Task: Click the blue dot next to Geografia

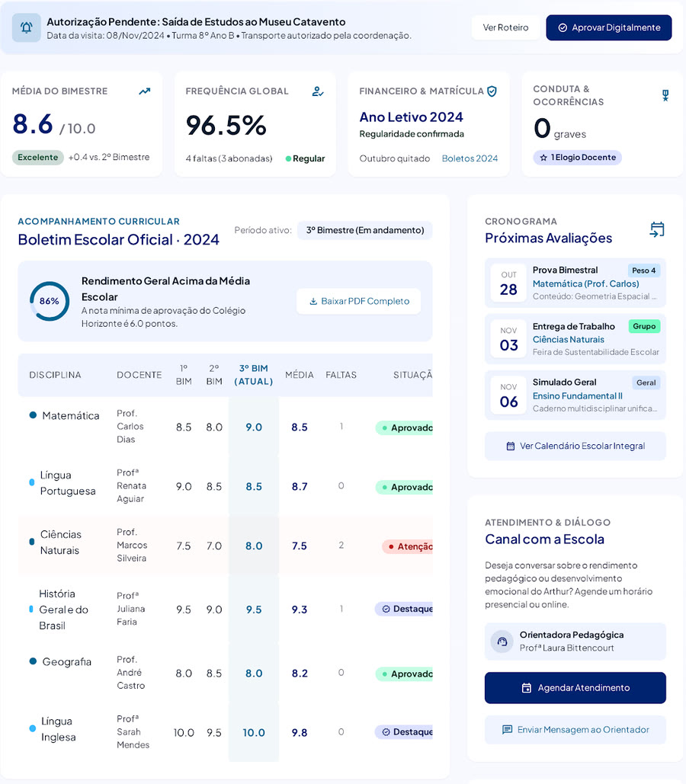Action: tap(33, 661)
